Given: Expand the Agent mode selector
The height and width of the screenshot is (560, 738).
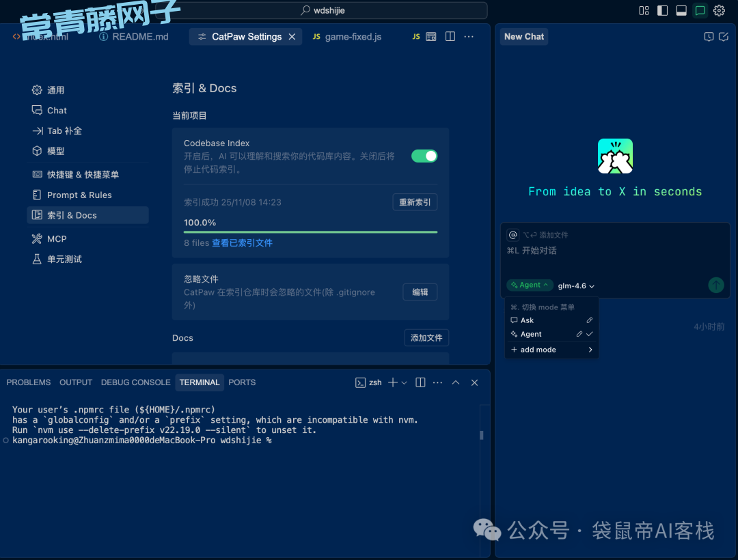Looking at the screenshot, I should (530, 285).
